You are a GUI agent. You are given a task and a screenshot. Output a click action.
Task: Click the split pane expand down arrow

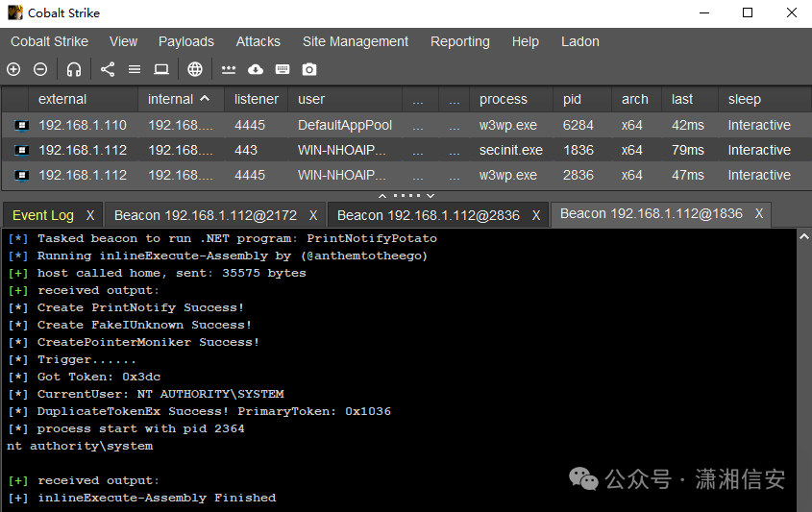(431, 196)
